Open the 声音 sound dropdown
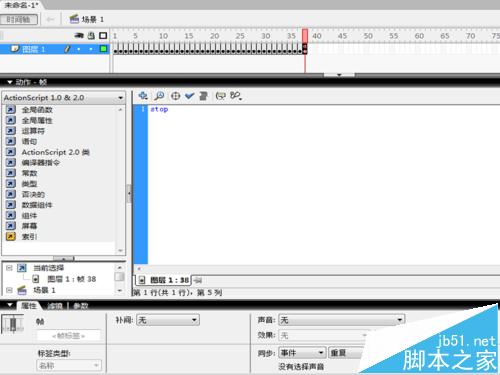Viewport: 500px width, 375px height. click(x=341, y=320)
